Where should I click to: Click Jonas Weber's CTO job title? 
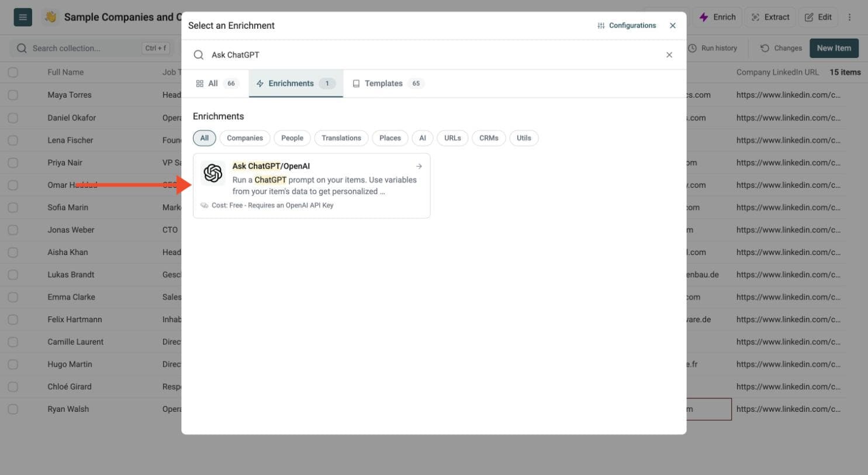(x=170, y=230)
